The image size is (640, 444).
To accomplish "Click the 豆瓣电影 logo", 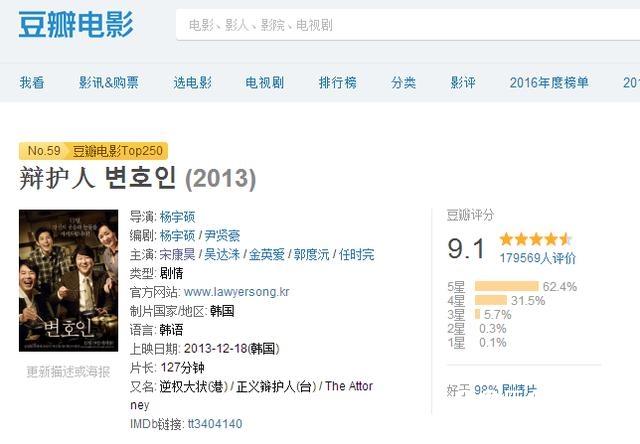I will 75,24.
